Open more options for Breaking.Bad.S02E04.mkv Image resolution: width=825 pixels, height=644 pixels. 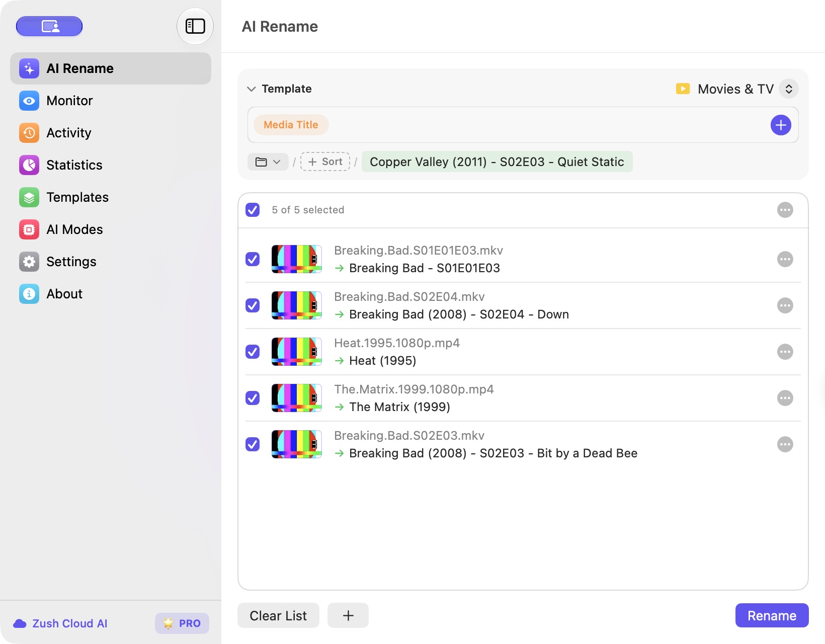(785, 305)
